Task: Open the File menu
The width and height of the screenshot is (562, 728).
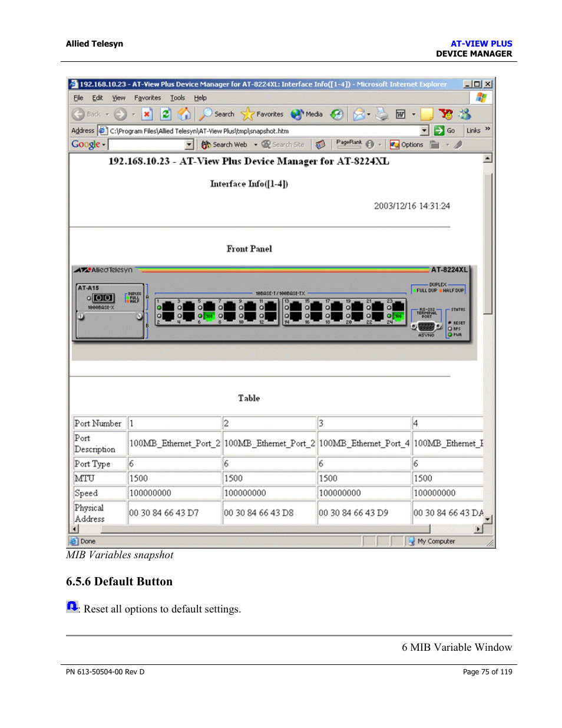Action: [x=78, y=98]
